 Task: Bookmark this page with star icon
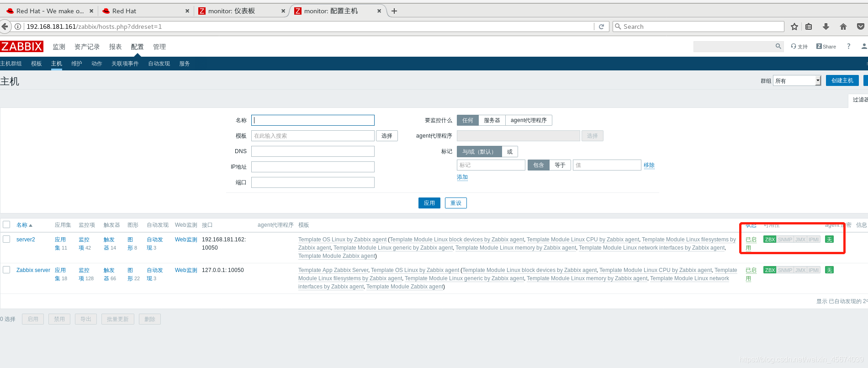794,27
